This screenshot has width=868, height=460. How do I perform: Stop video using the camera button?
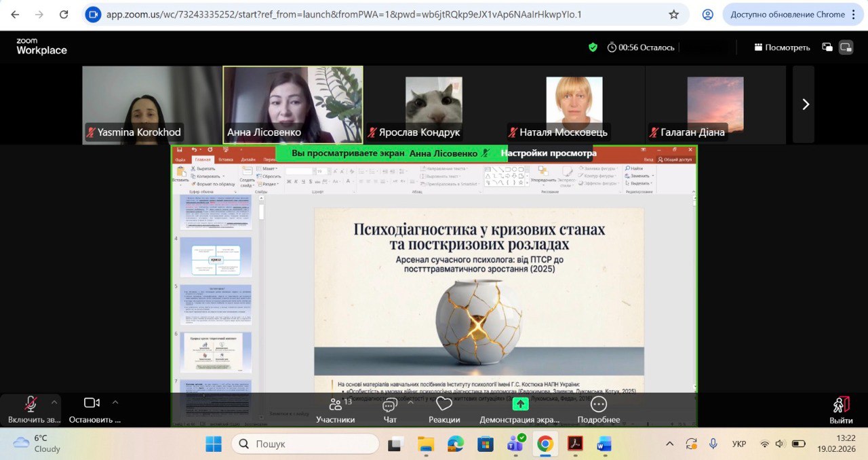coord(92,404)
